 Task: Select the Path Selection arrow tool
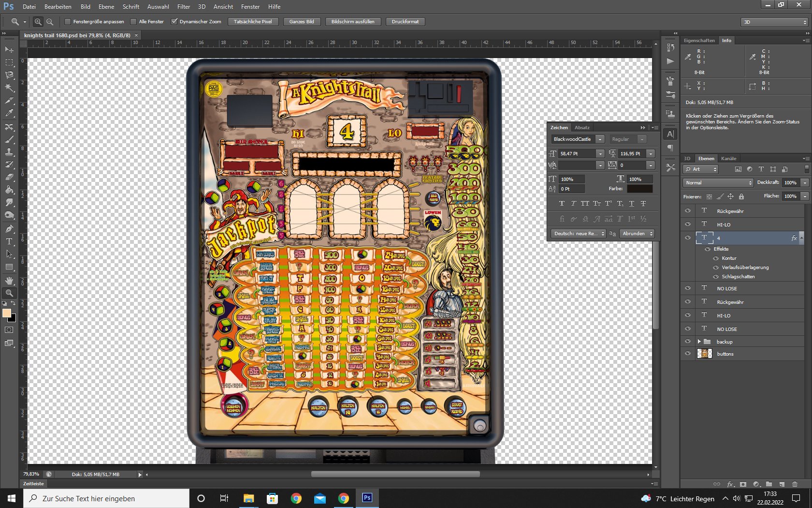point(9,254)
